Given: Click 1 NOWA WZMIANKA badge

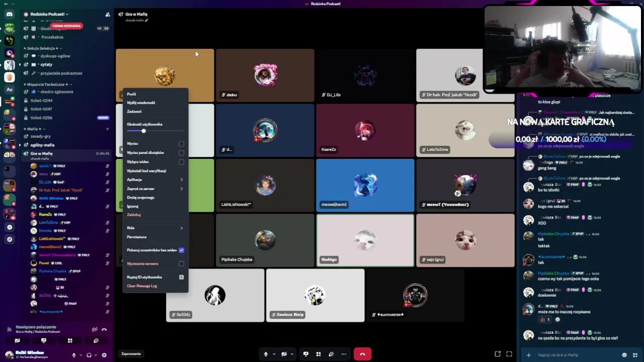Looking at the screenshot, I should click(66, 26).
